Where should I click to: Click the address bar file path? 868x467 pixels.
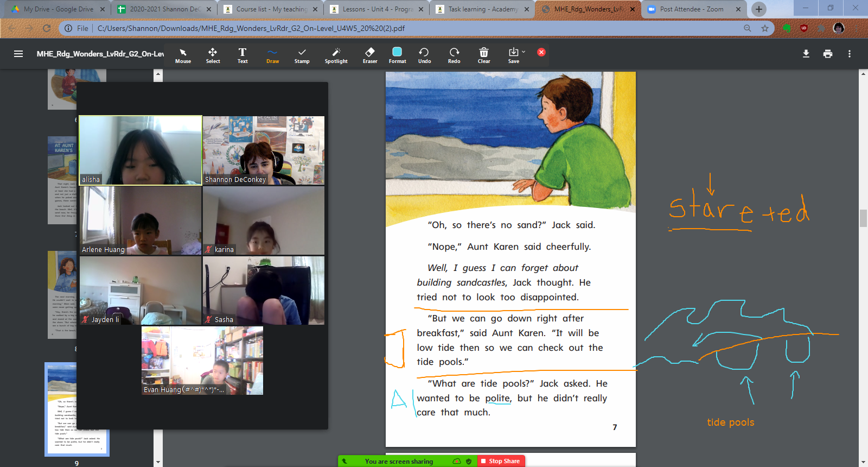tap(251, 28)
